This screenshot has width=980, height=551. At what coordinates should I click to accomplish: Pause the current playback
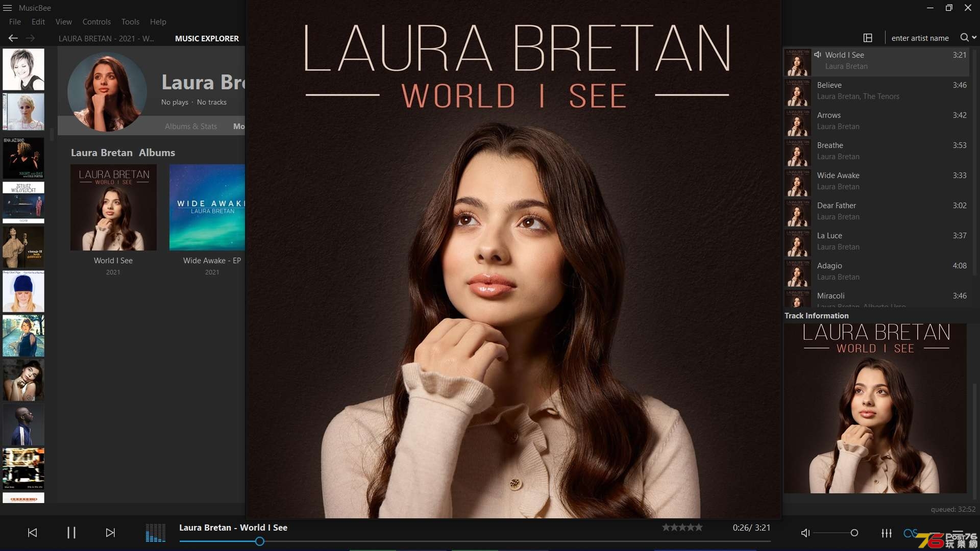click(71, 533)
